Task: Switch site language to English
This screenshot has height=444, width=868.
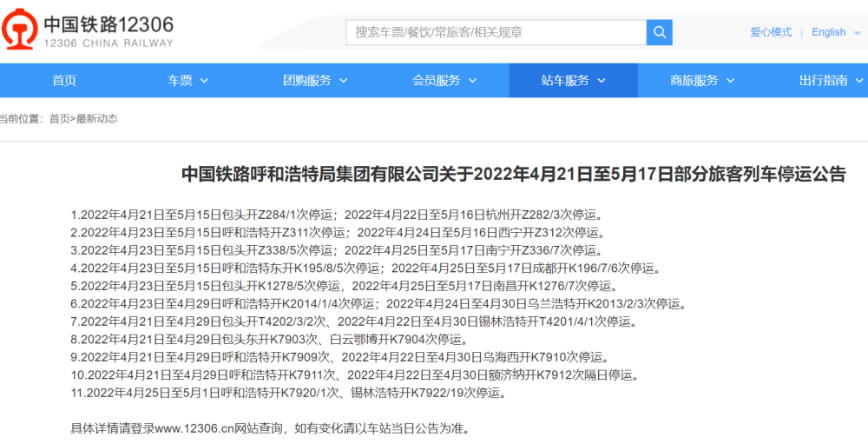Action: 828,32
